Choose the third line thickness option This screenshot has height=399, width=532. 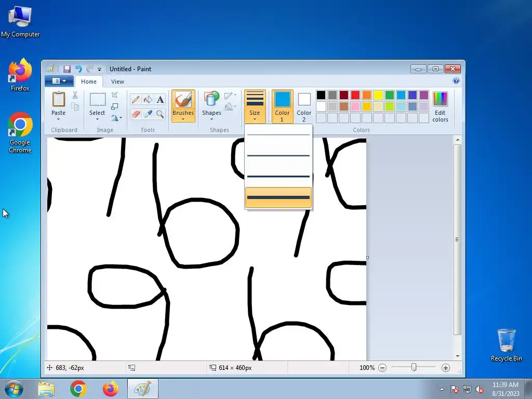pos(278,177)
